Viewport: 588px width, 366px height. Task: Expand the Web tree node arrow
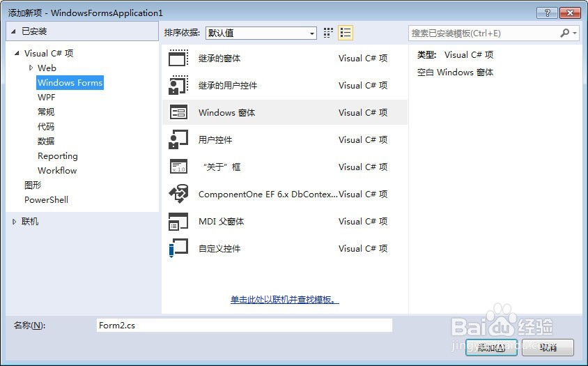click(31, 68)
